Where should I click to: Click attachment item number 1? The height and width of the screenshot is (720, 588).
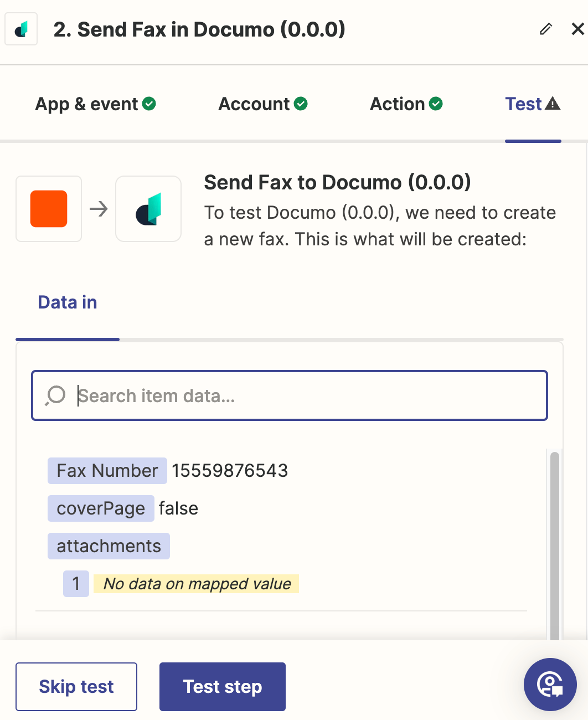(76, 584)
